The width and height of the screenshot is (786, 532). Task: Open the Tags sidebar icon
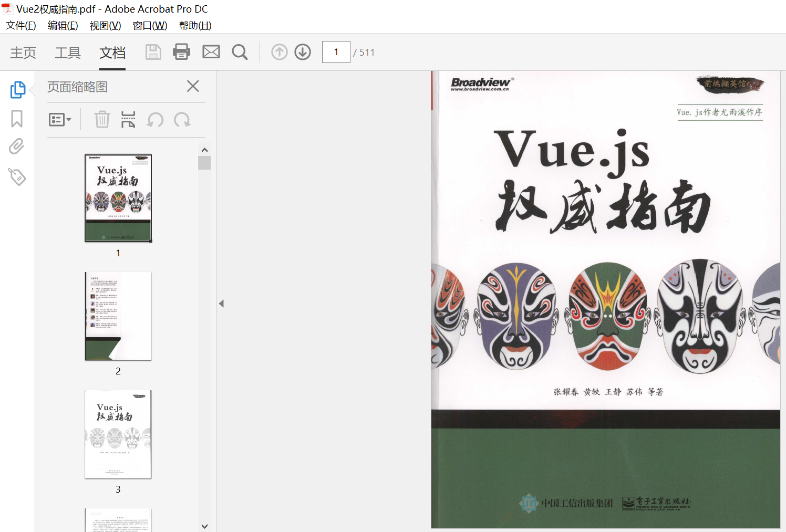tap(17, 177)
